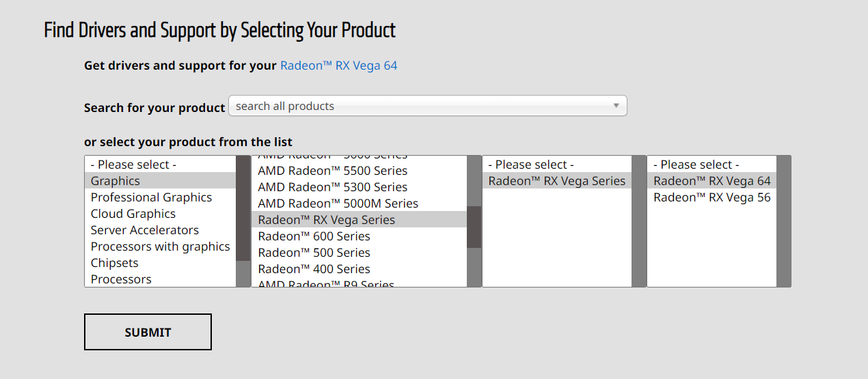Expand the search all products dropdown
The height and width of the screenshot is (379, 868).
(x=427, y=106)
